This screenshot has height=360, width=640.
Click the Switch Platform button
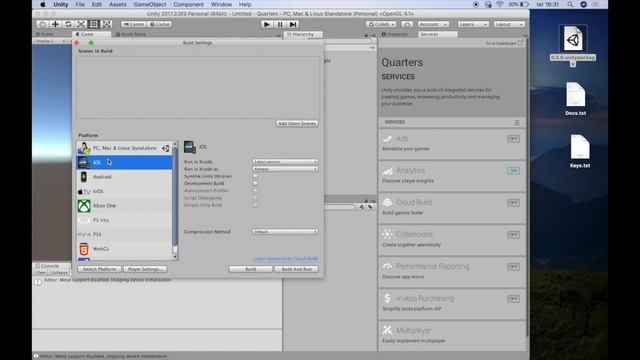tap(99, 269)
